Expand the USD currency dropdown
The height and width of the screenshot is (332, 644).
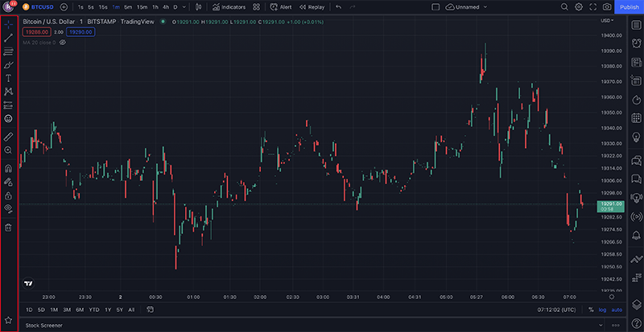coord(607,21)
